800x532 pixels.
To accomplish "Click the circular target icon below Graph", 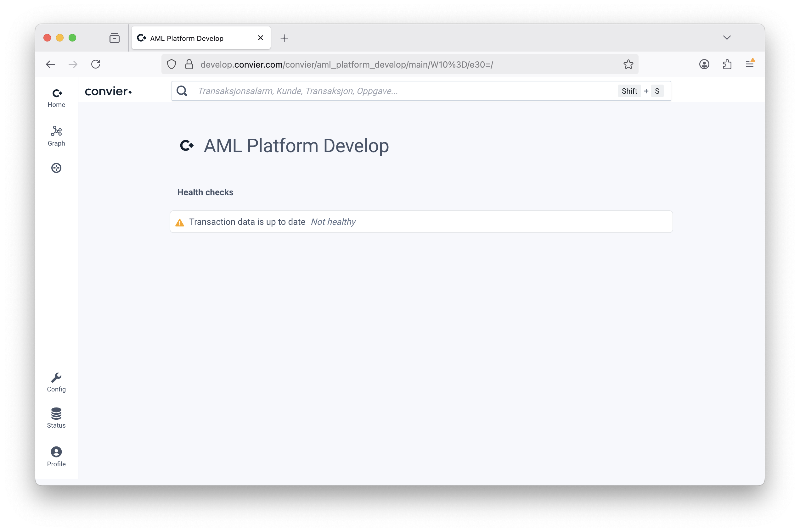I will (56, 168).
